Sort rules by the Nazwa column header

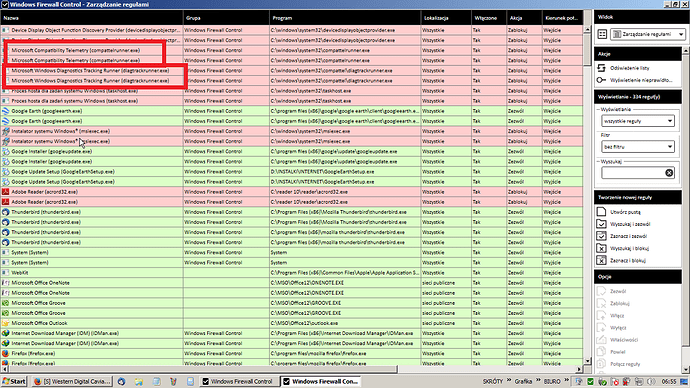point(92,18)
